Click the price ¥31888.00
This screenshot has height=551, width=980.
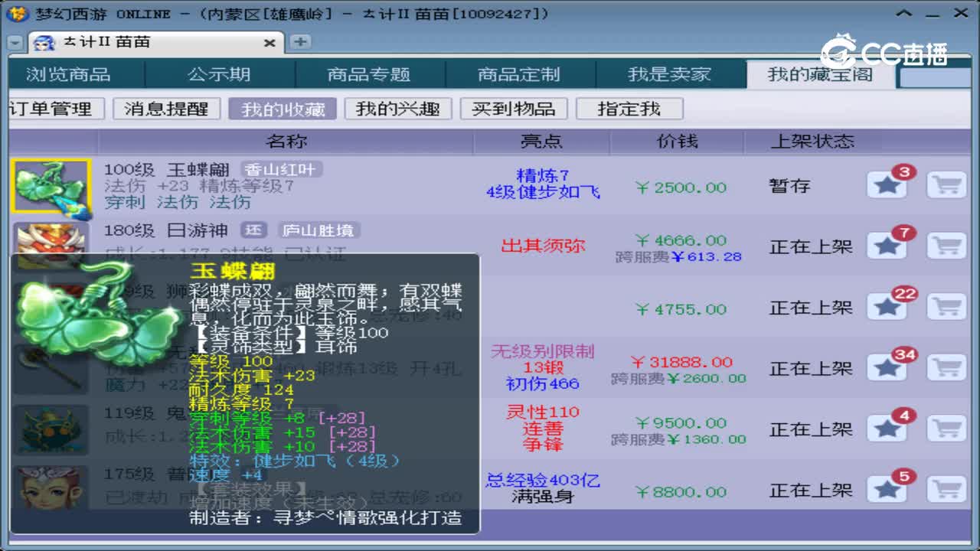point(681,362)
